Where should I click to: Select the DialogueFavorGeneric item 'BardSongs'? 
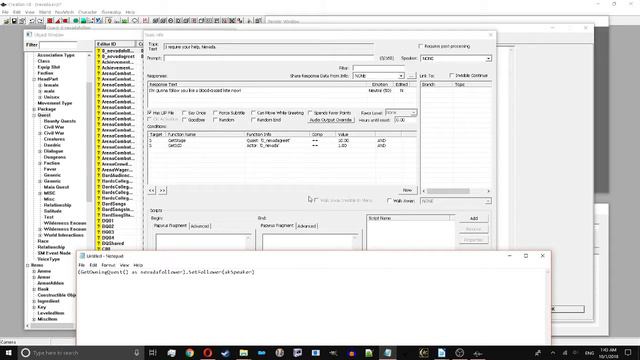pyautogui.click(x=114, y=204)
